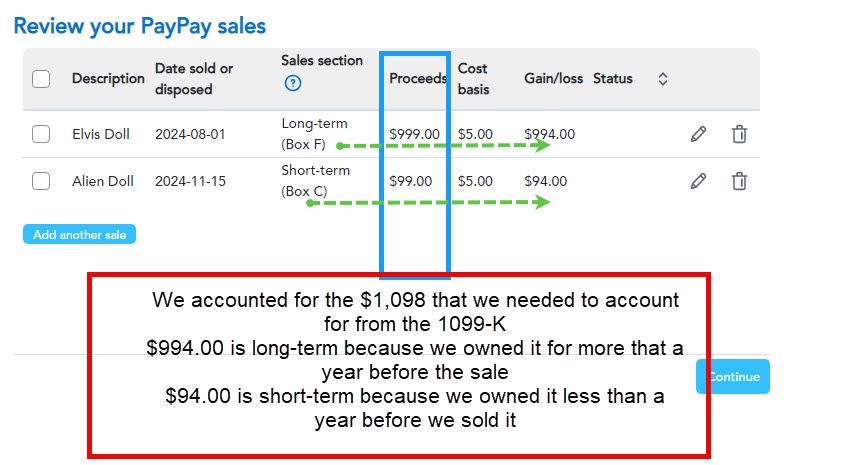Edit the Elvis Doll sale with pencil icon
This screenshot has width=847, height=465.
[698, 134]
